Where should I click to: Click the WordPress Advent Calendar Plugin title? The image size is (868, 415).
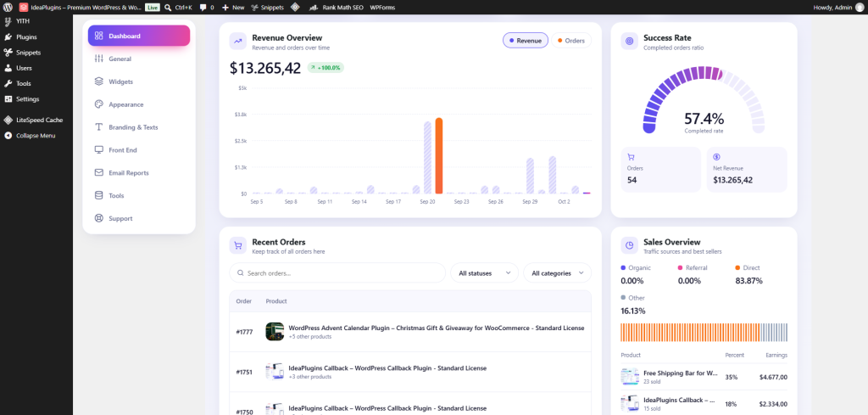(x=437, y=328)
